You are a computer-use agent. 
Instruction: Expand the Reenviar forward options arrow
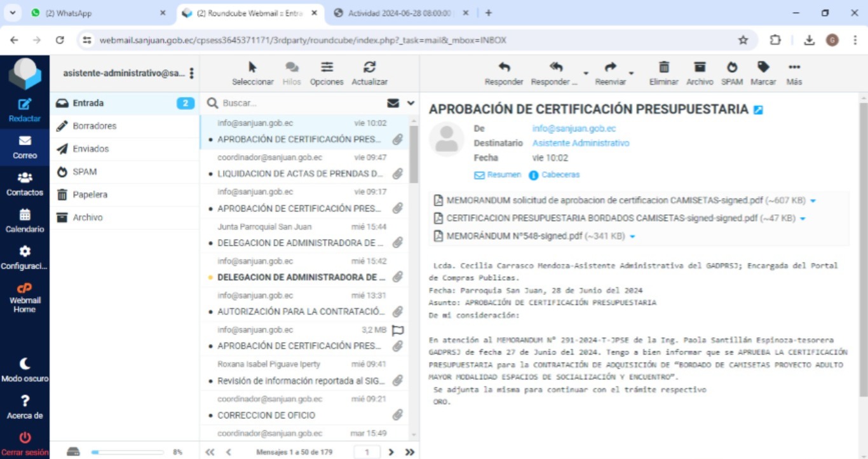[x=631, y=73]
